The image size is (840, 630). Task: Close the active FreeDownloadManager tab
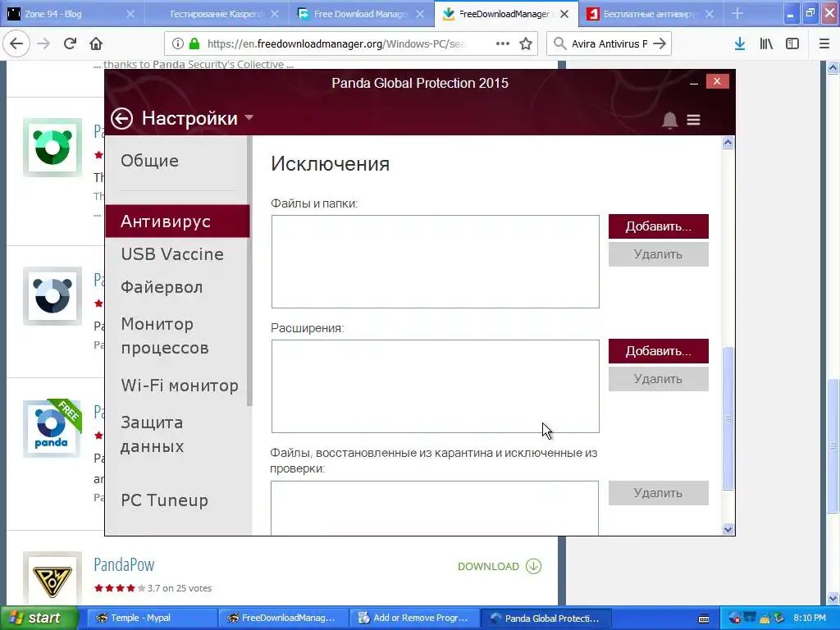(564, 15)
